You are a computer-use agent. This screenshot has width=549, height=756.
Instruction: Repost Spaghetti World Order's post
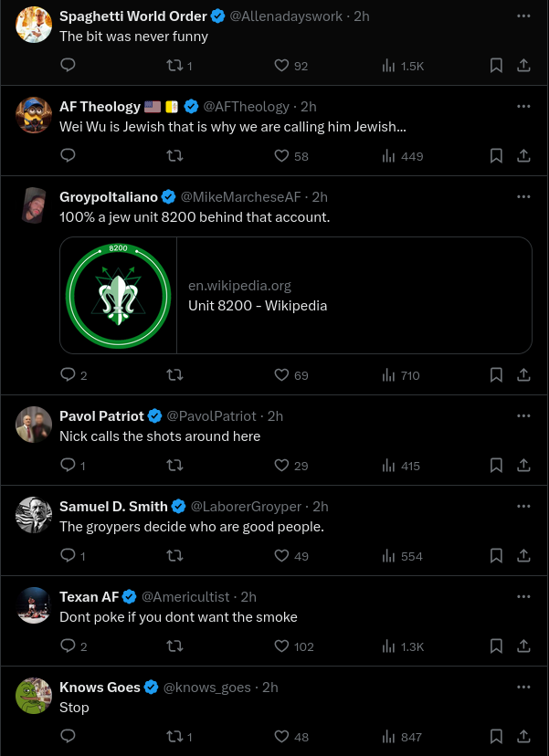click(x=179, y=65)
